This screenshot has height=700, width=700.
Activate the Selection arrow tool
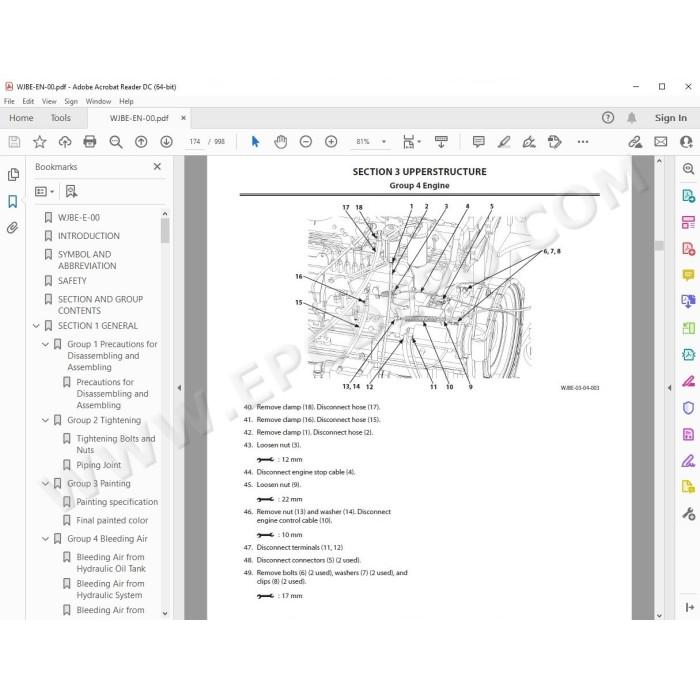(255, 142)
